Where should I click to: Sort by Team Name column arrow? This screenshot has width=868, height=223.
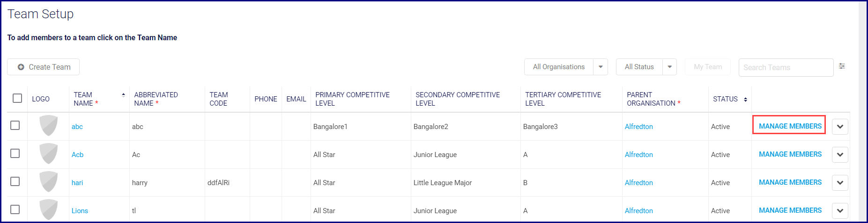[x=123, y=95]
